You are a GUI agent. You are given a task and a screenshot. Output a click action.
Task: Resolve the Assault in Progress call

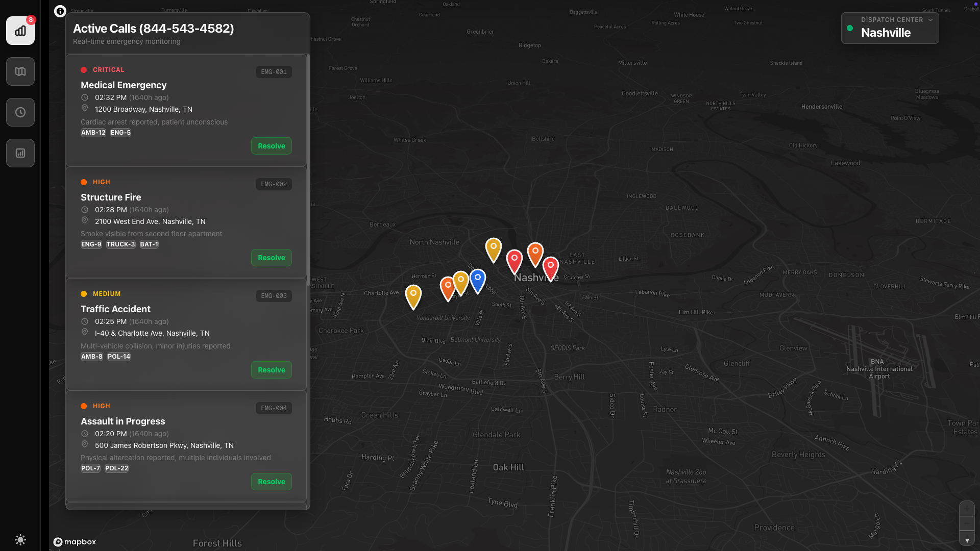(271, 482)
